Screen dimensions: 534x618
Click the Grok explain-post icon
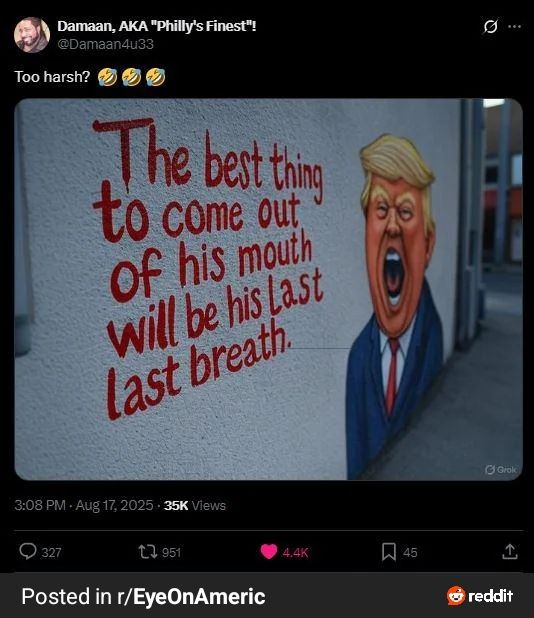click(x=490, y=26)
